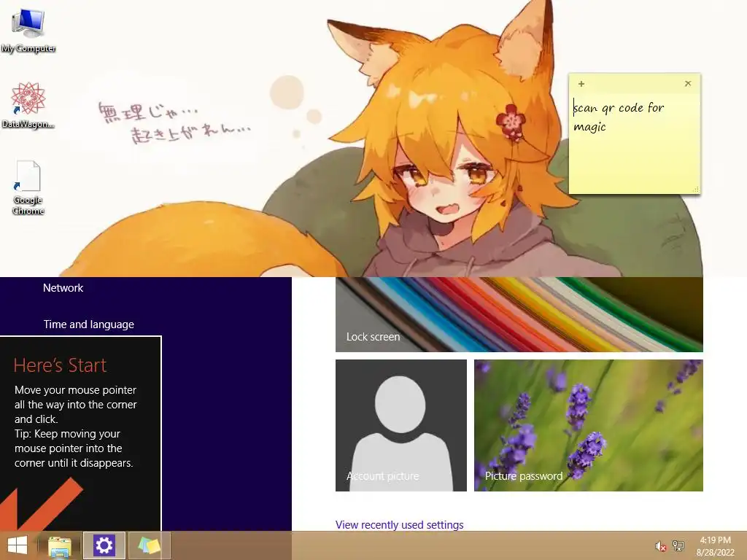Open the My Computer desktop icon

click(28, 31)
